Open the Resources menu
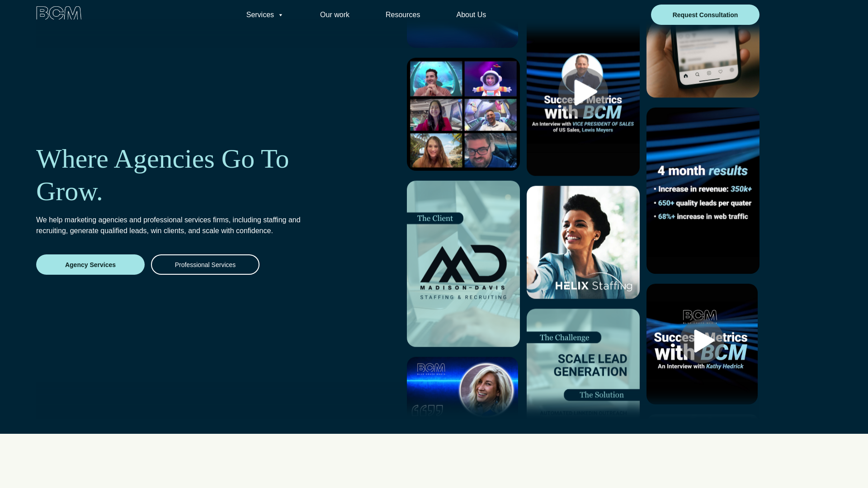868x488 pixels. coord(403,15)
